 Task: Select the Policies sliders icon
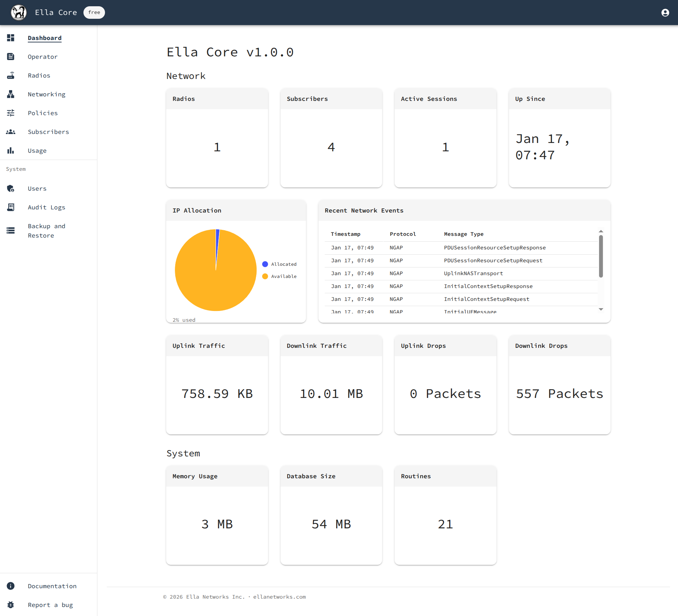pyautogui.click(x=11, y=113)
